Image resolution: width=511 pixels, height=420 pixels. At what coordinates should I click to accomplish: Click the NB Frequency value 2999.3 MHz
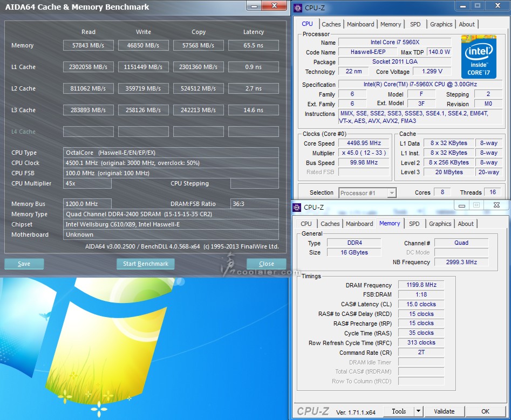[461, 262]
